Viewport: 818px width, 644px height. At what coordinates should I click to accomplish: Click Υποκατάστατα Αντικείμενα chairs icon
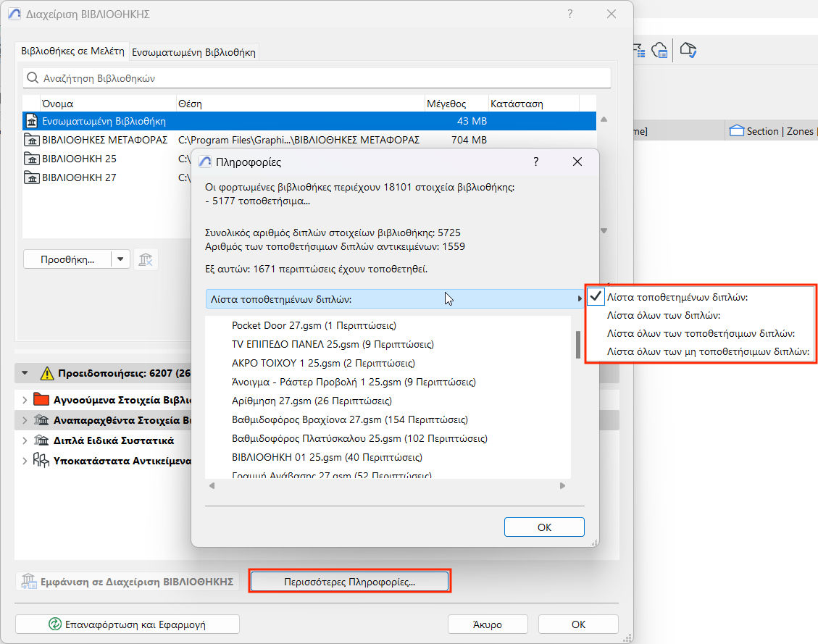tap(41, 460)
